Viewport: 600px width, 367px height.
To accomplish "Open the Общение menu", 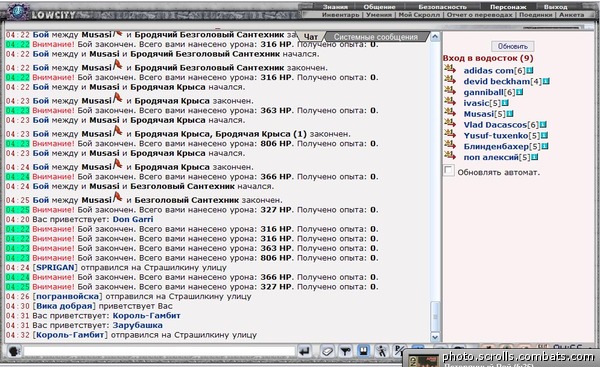I will pos(379,7).
